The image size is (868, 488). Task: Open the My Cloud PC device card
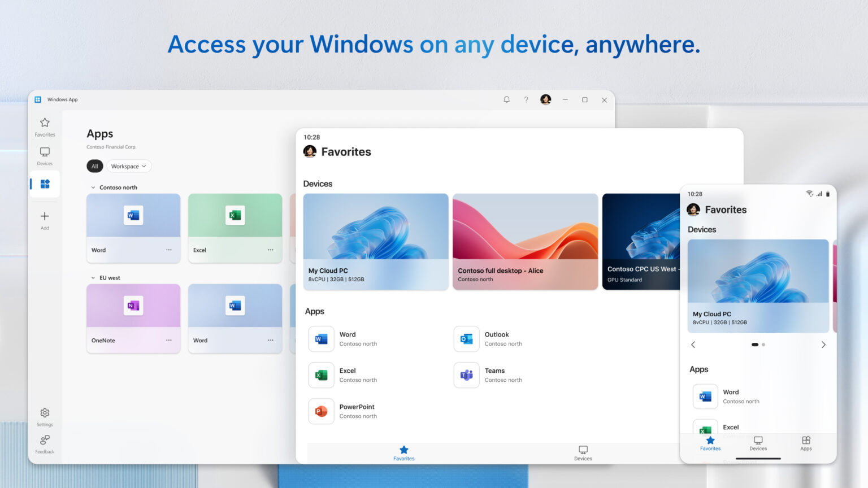[375, 242]
